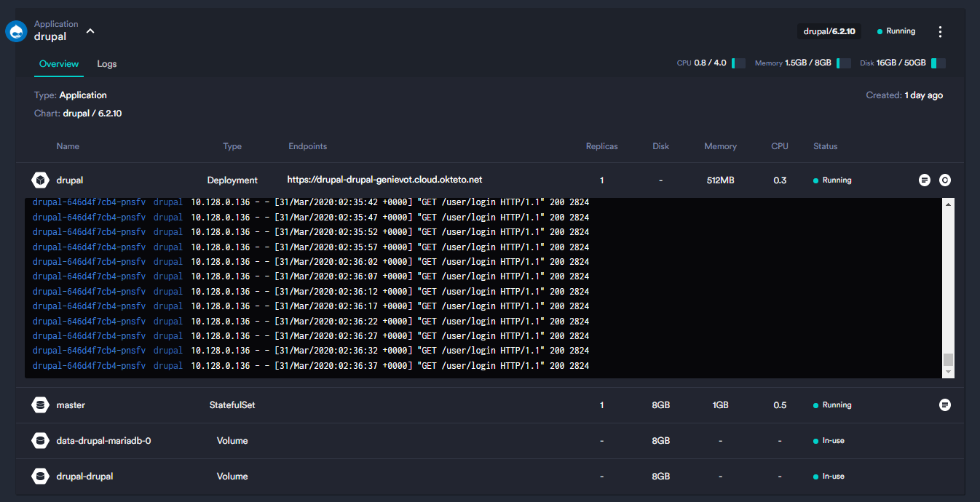Open the three-dot application menu
The width and height of the screenshot is (980, 502).
(940, 31)
